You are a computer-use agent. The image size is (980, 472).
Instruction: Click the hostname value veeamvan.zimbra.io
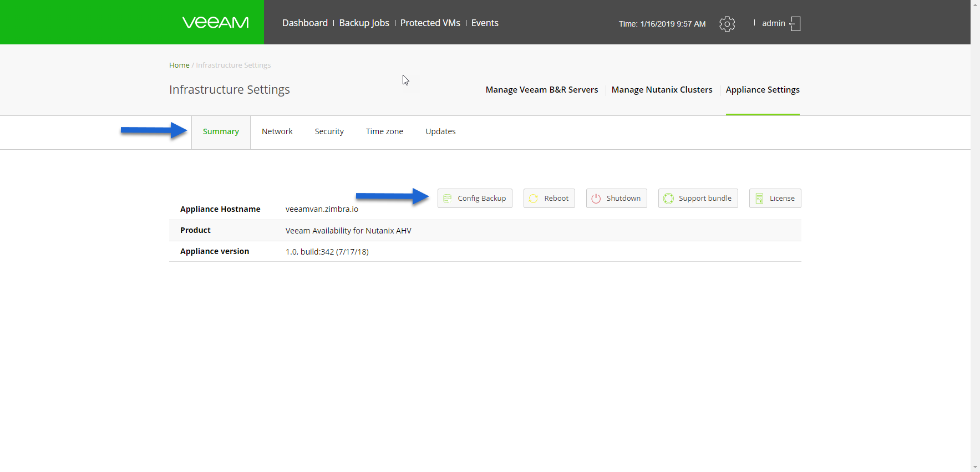322,209
